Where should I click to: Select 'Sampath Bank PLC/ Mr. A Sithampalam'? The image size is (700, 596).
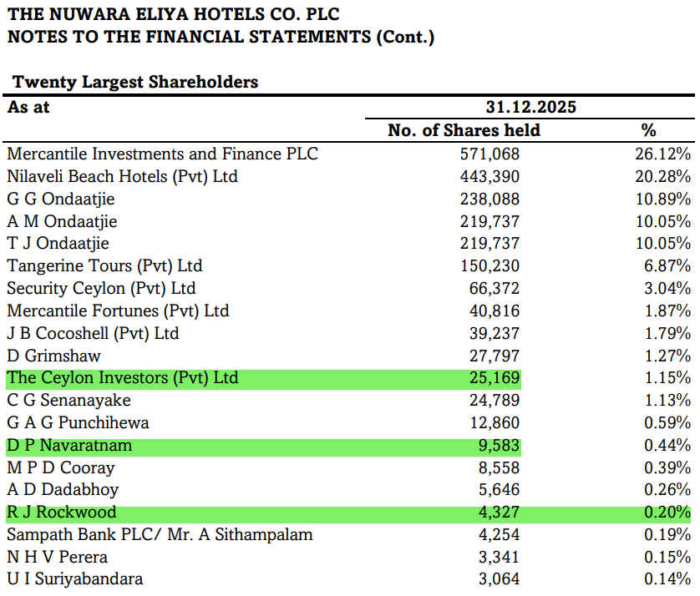coord(160,535)
